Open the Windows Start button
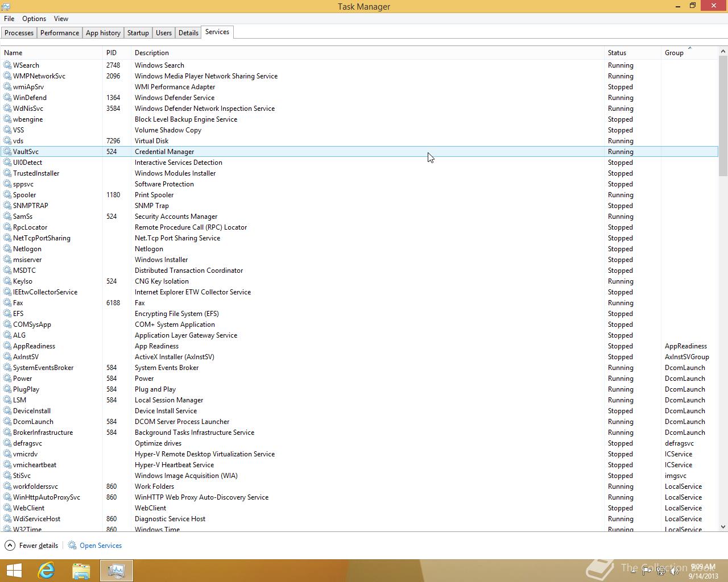The height and width of the screenshot is (582, 728). pyautogui.click(x=14, y=571)
